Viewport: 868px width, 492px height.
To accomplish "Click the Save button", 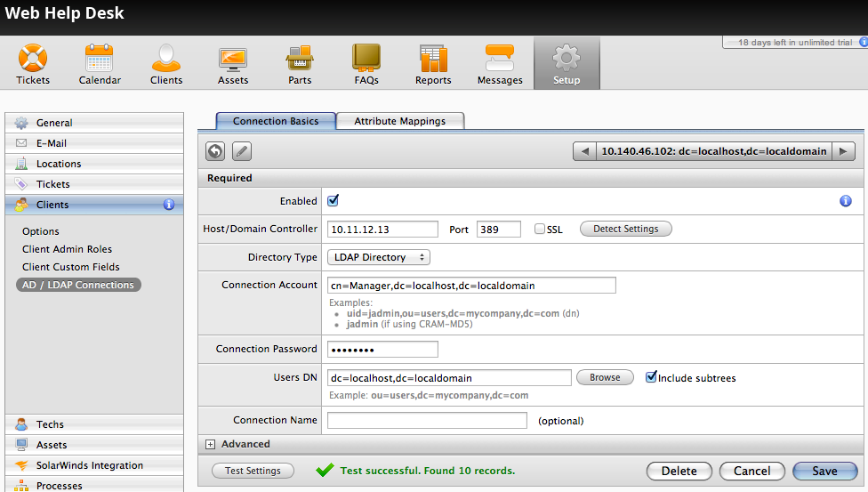I will pyautogui.click(x=824, y=471).
